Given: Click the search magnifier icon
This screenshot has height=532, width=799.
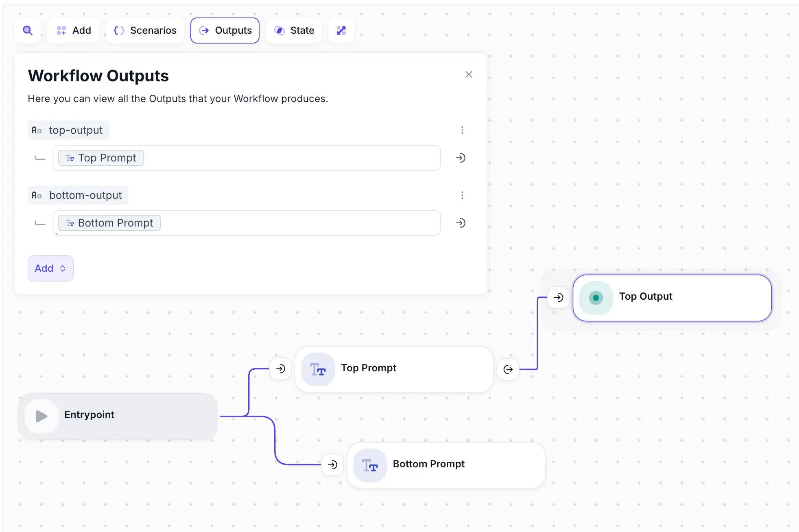Looking at the screenshot, I should pos(28,31).
